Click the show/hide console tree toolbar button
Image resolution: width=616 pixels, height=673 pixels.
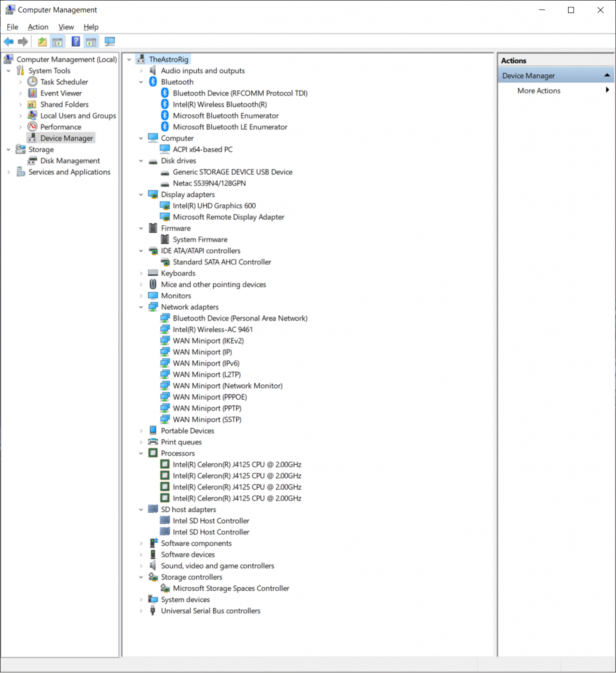[x=57, y=41]
